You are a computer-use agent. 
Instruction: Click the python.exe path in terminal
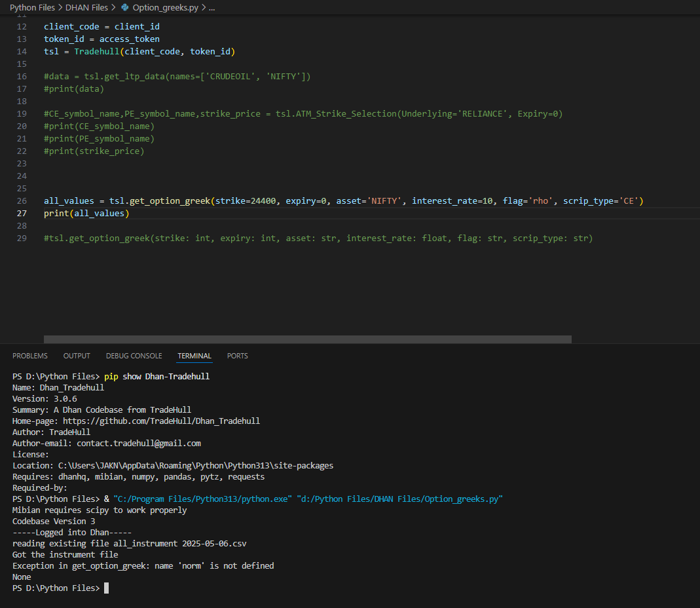pos(203,499)
